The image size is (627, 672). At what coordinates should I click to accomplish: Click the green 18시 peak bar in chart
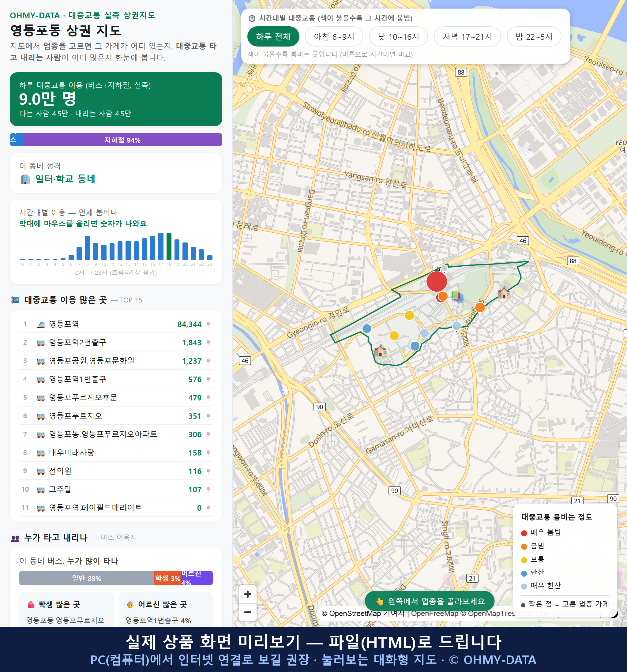tap(169, 246)
